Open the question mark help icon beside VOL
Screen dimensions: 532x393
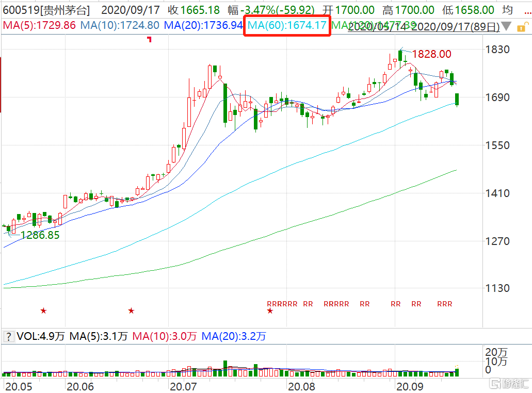[x=9, y=337]
